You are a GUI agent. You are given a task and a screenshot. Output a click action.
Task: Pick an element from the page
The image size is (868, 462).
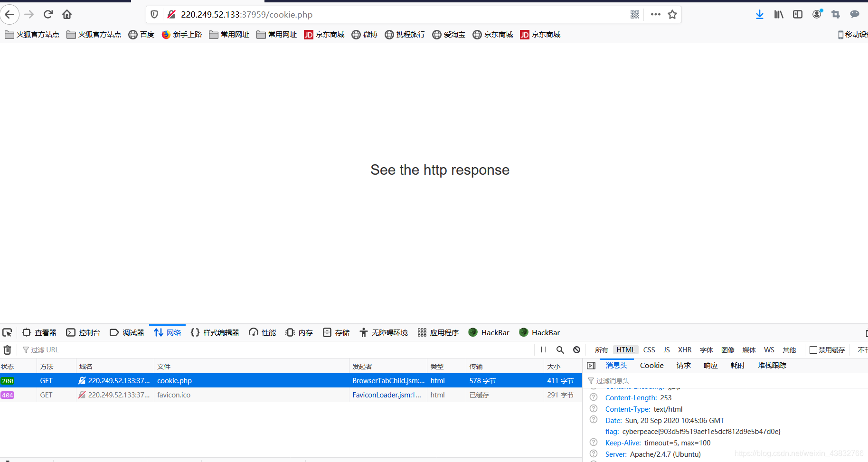tap(7, 332)
